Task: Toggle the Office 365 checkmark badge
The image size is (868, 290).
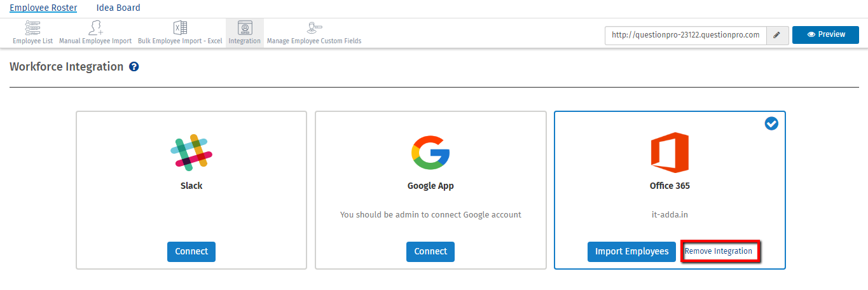Action: coord(771,124)
